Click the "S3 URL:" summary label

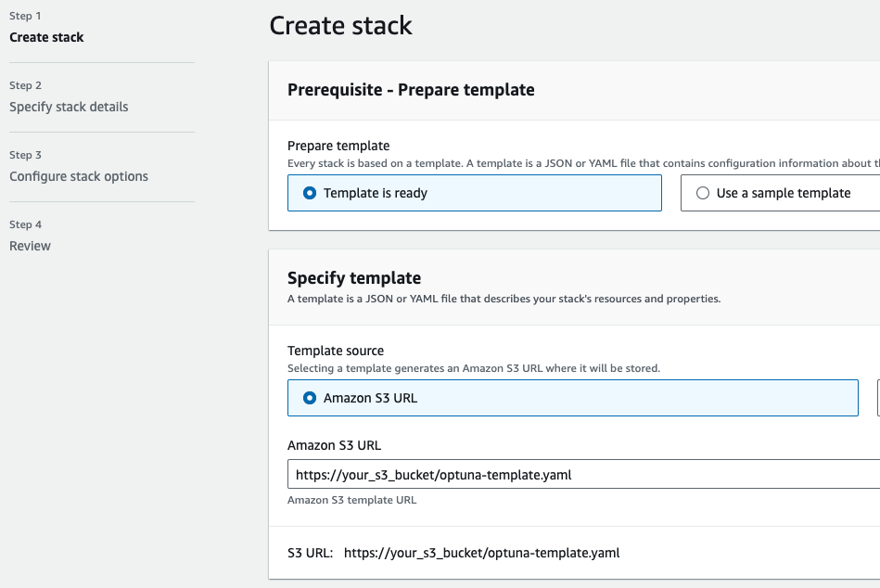click(311, 553)
